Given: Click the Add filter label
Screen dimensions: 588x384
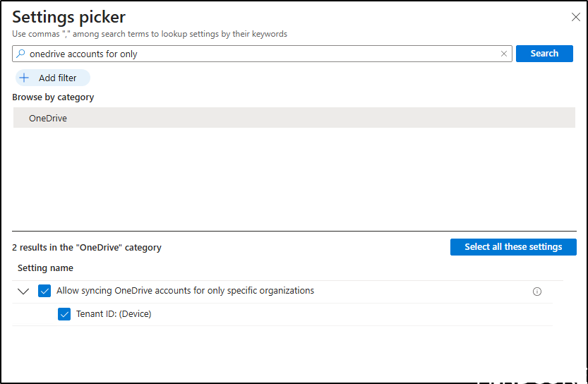Looking at the screenshot, I should (58, 78).
